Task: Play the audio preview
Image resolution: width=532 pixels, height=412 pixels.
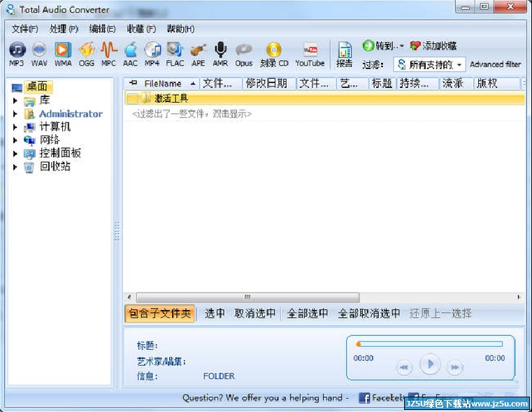Action: 430,365
